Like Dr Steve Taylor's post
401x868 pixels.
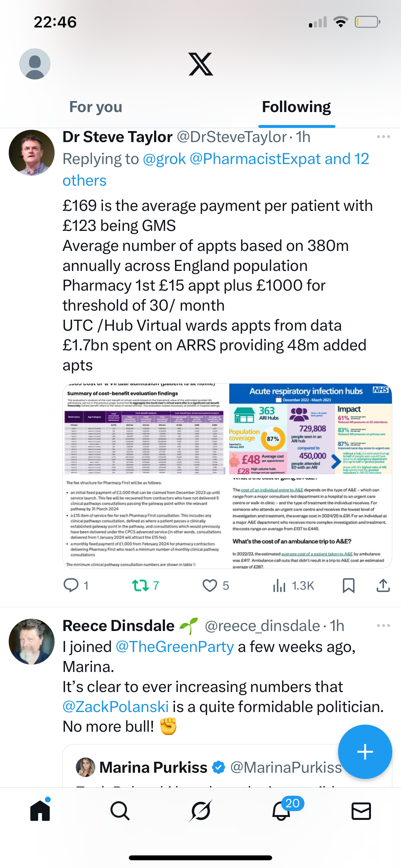coord(210,585)
